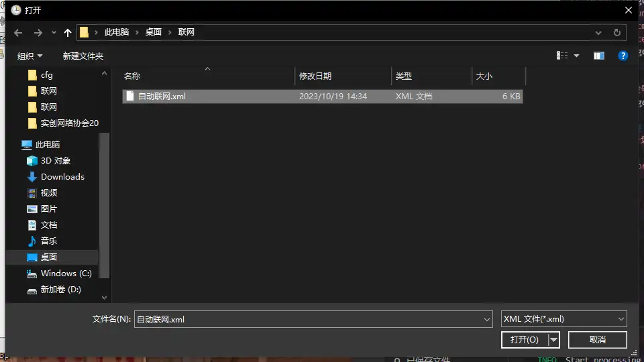Toggle the preview pane icon
Screen dimensions: 644x362
tap(599, 56)
